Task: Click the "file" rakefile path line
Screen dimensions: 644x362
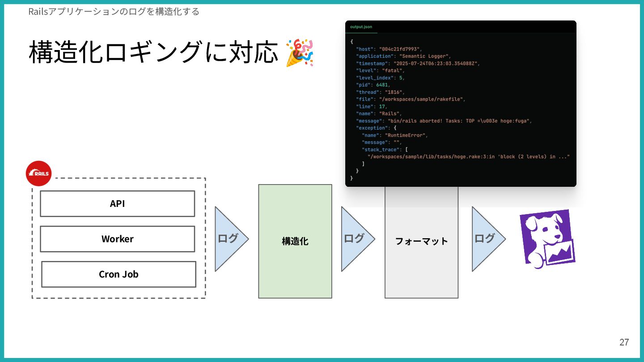Action: (411, 99)
